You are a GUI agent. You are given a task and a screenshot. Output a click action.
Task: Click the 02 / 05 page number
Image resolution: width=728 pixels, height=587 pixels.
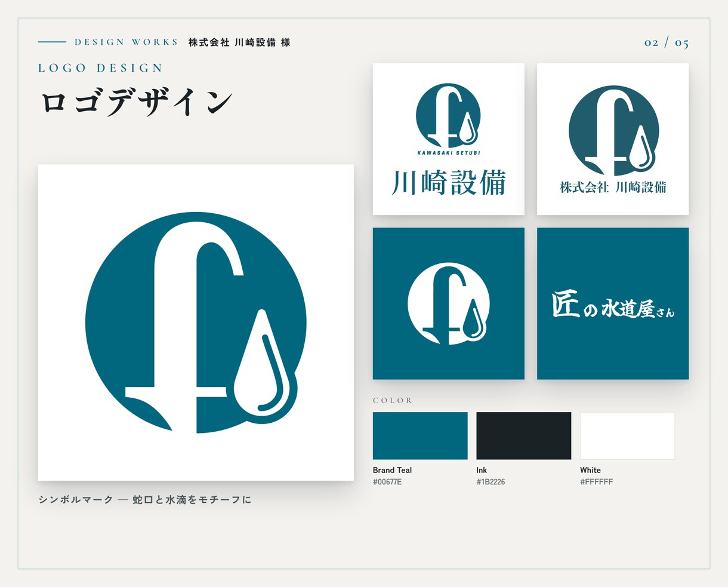pos(667,43)
